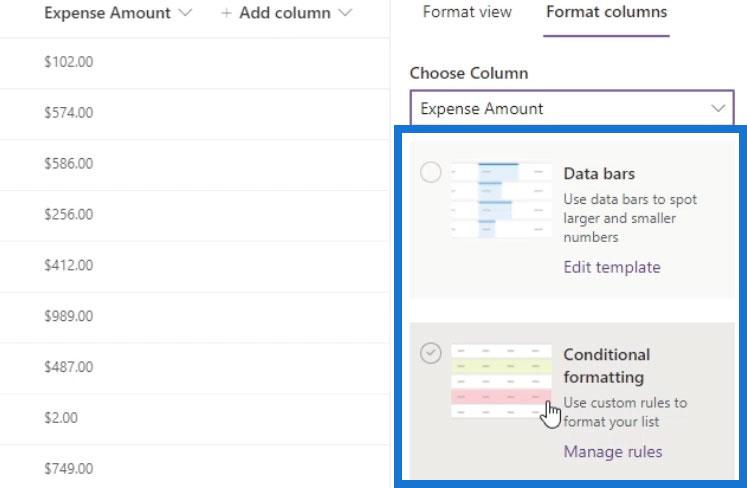Switch to the Format columns tab
747x488 pixels.
tap(606, 12)
